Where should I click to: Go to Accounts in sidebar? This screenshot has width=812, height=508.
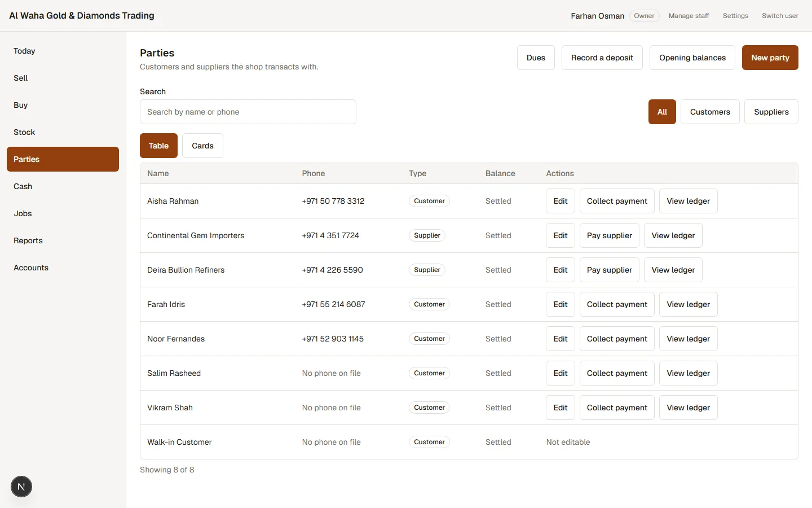63,268
